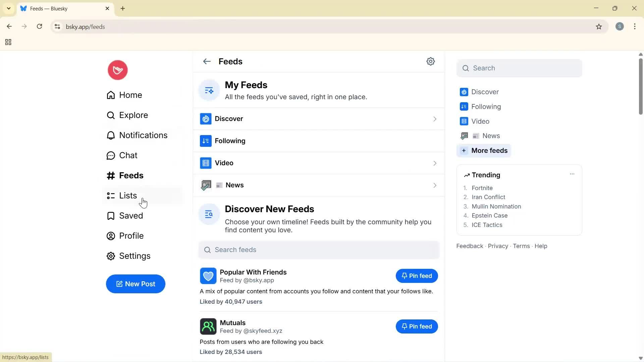Switch to the Following feed
644x362 pixels.
coord(229,141)
